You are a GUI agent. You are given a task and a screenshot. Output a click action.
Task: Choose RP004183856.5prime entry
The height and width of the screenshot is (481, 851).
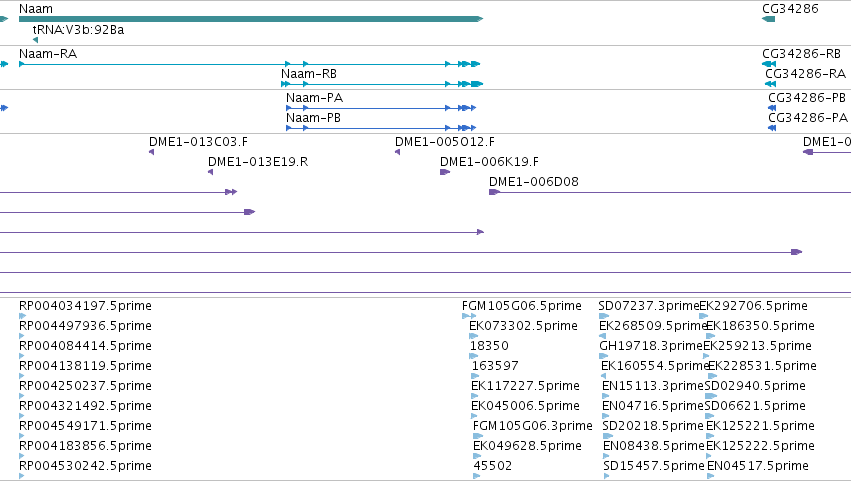click(x=85, y=446)
